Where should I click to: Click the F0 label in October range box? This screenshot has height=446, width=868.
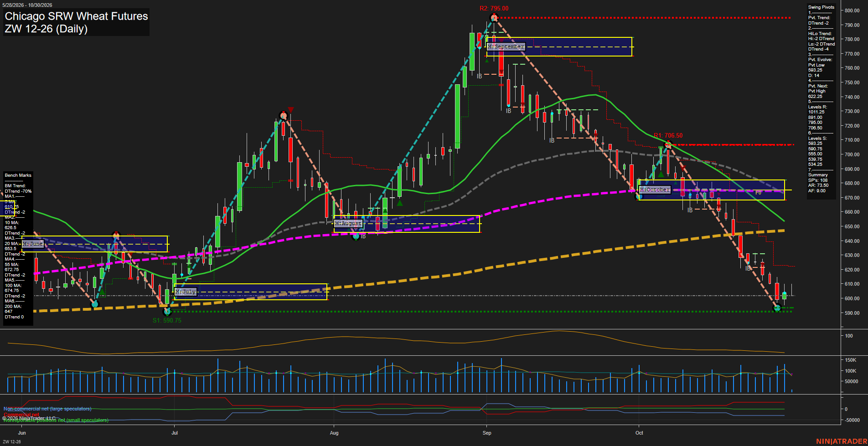tap(758, 193)
